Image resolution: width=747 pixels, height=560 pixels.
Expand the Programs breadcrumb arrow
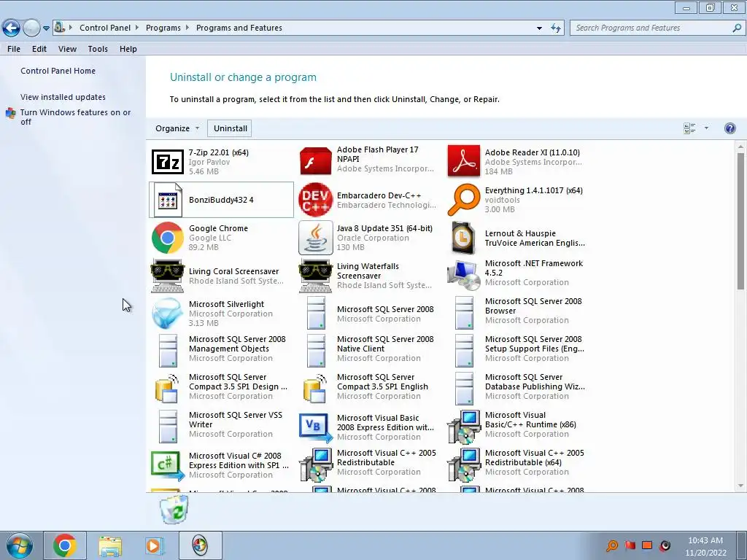point(187,28)
